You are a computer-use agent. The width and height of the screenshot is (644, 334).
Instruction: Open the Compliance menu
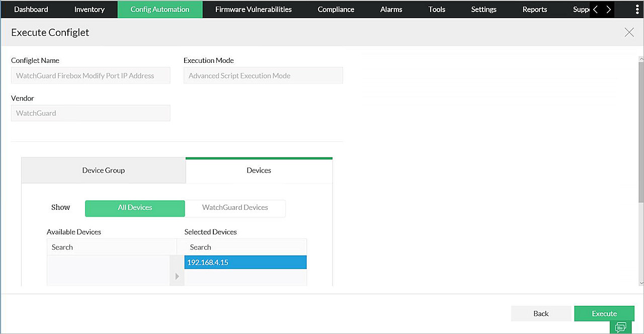click(335, 9)
